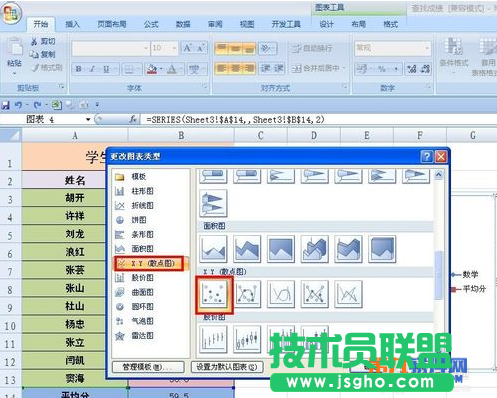Click the fx insert function icon
This screenshot has height=398, width=497.
click(x=133, y=119)
